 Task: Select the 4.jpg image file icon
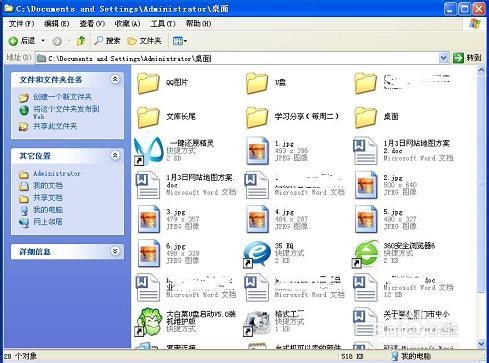tap(257, 219)
